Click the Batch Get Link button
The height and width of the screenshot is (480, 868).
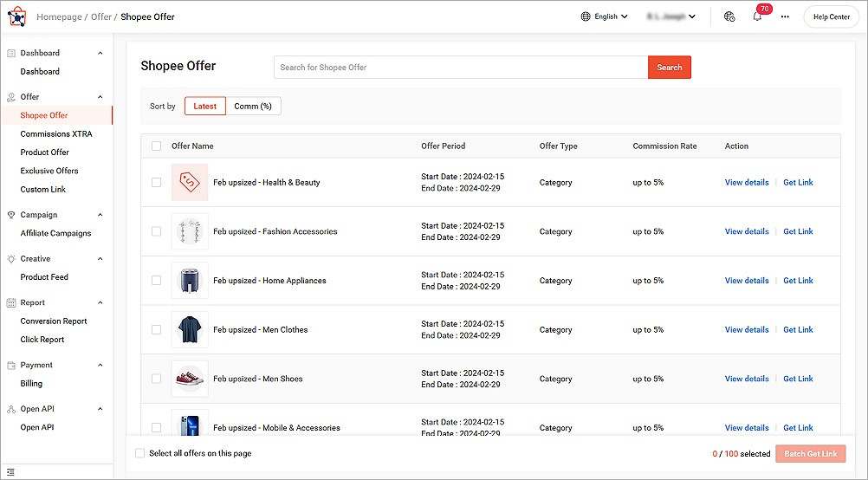coord(811,453)
